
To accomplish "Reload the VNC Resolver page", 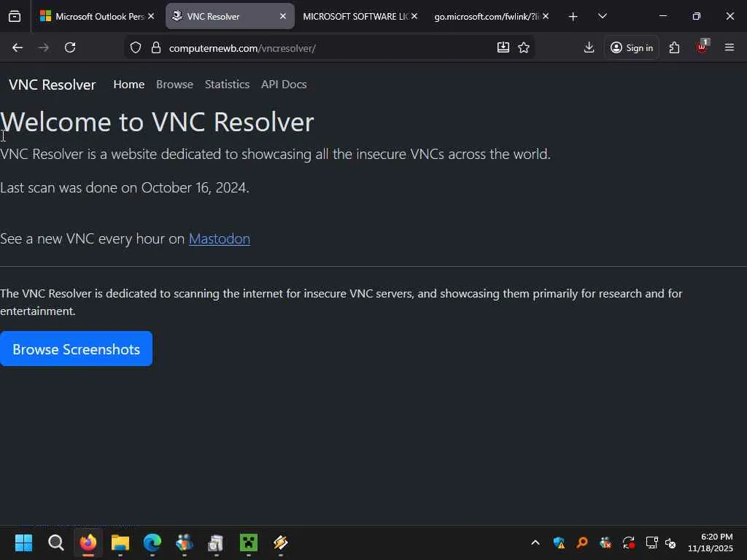I will click(x=70, y=47).
